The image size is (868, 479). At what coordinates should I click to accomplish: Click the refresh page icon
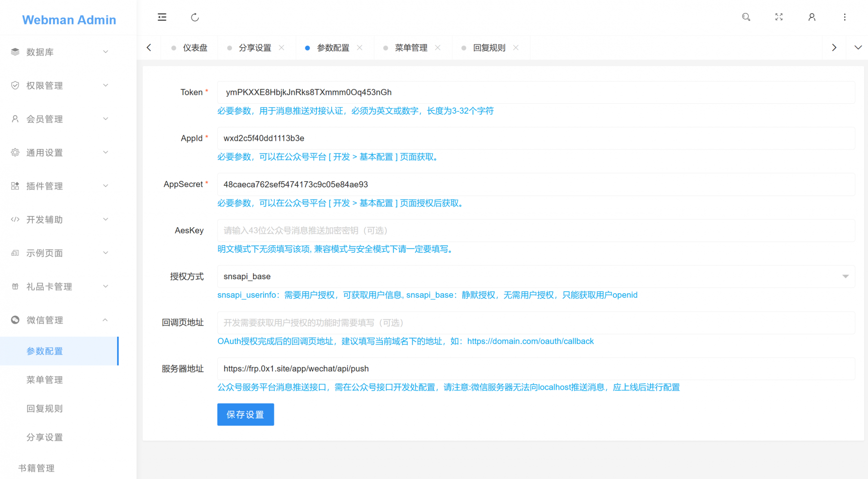coord(195,17)
